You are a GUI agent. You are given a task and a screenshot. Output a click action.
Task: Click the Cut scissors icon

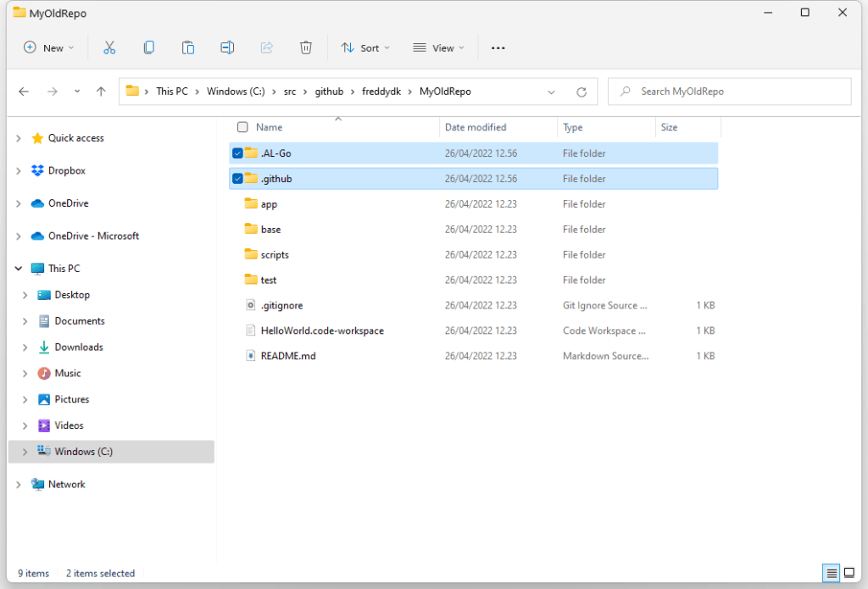tap(109, 48)
